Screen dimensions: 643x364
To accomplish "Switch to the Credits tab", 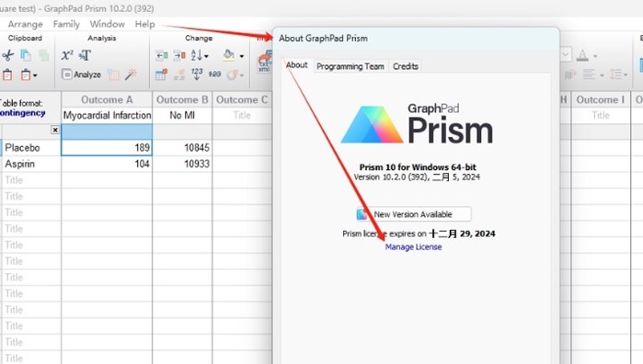I will pos(406,66).
